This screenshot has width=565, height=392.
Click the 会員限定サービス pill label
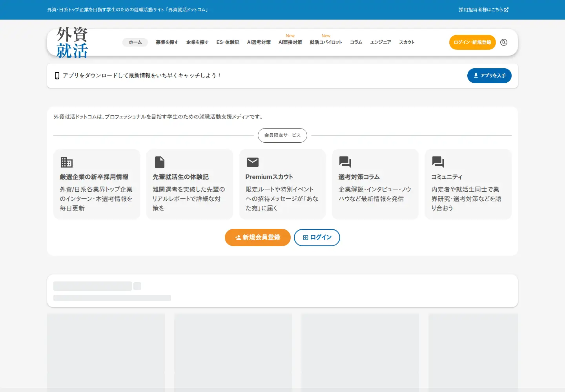pos(282,135)
